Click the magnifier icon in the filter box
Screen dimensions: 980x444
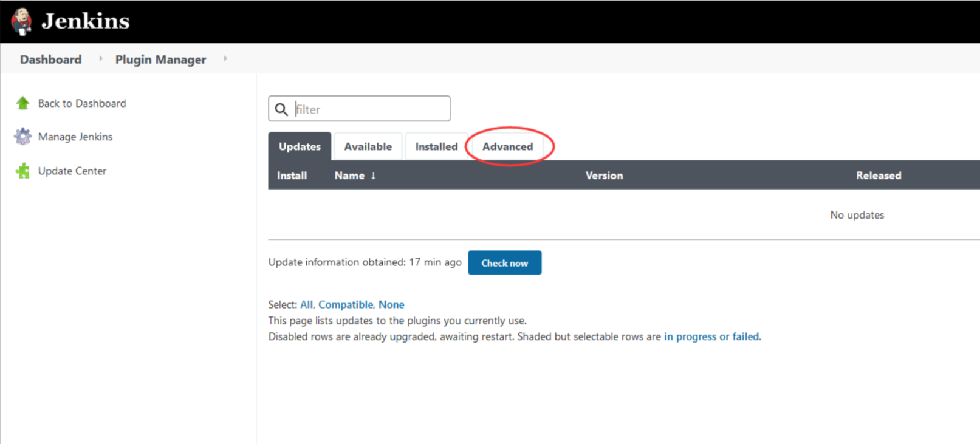281,109
